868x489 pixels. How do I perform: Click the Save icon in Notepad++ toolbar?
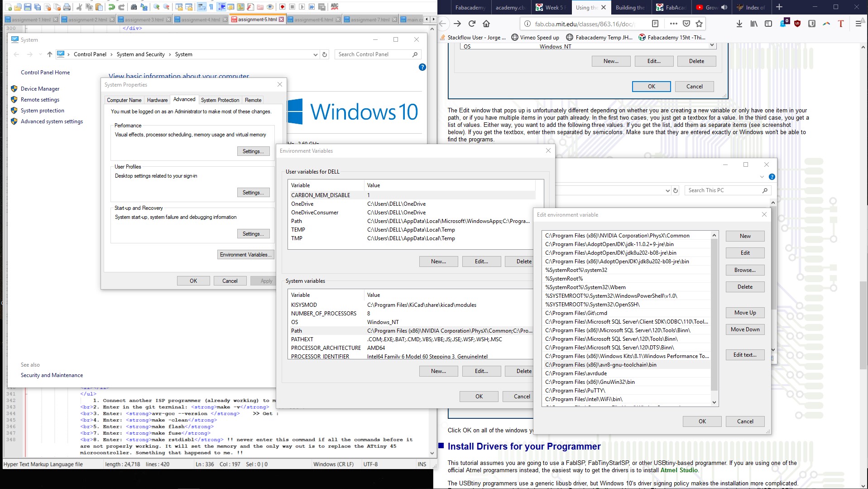coord(28,7)
